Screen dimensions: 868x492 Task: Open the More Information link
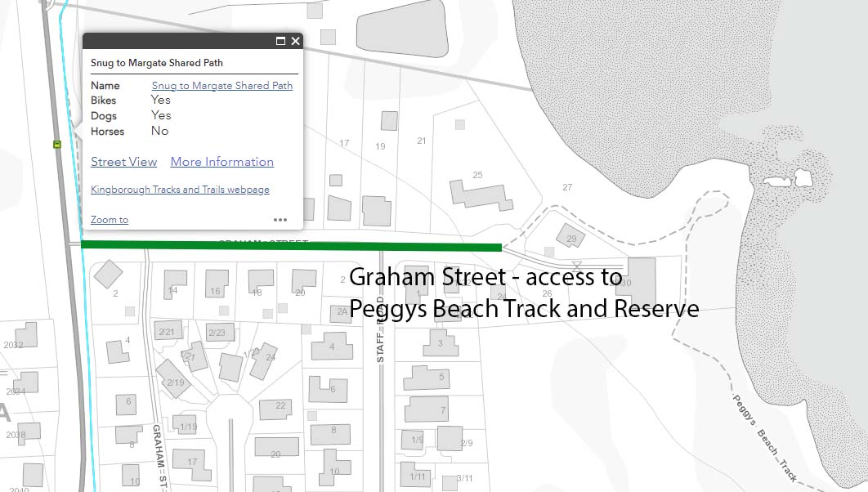[x=221, y=162]
